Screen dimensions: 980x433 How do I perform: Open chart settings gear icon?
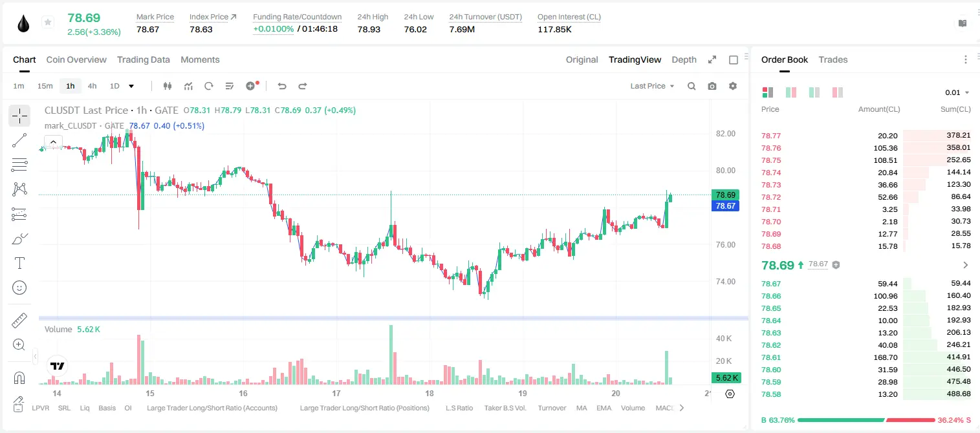[733, 86]
